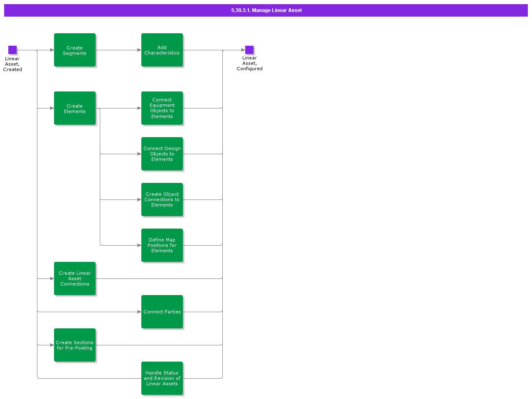Screen dimensions: 532x399
Task: Click the 'Connect Equipment Objects to Elements' node
Action: coord(162,108)
